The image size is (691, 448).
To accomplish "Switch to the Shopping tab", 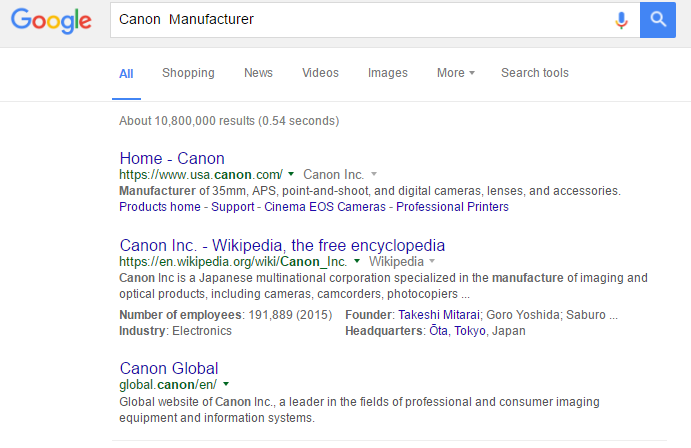I will (x=188, y=73).
